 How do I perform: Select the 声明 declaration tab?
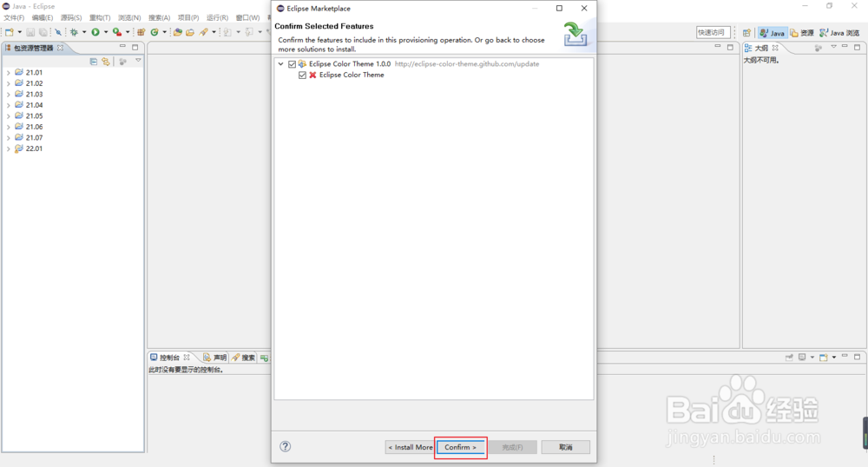tap(214, 358)
